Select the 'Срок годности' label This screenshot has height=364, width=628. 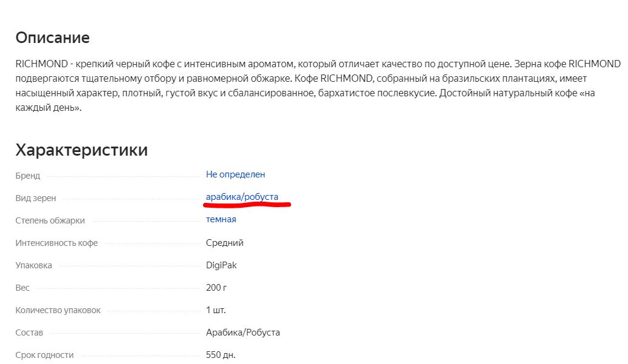tap(44, 355)
